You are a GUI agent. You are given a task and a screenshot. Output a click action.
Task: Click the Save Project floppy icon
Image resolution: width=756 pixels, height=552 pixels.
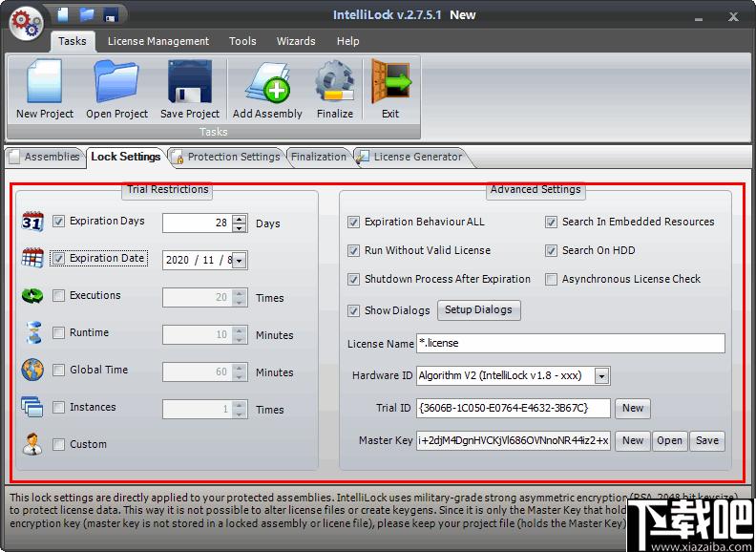190,81
